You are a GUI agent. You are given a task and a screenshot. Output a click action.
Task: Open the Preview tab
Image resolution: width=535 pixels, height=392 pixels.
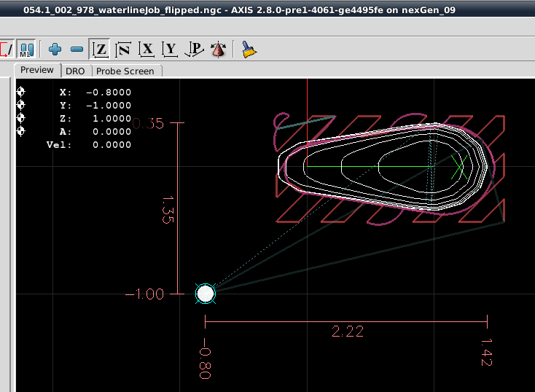click(x=37, y=70)
